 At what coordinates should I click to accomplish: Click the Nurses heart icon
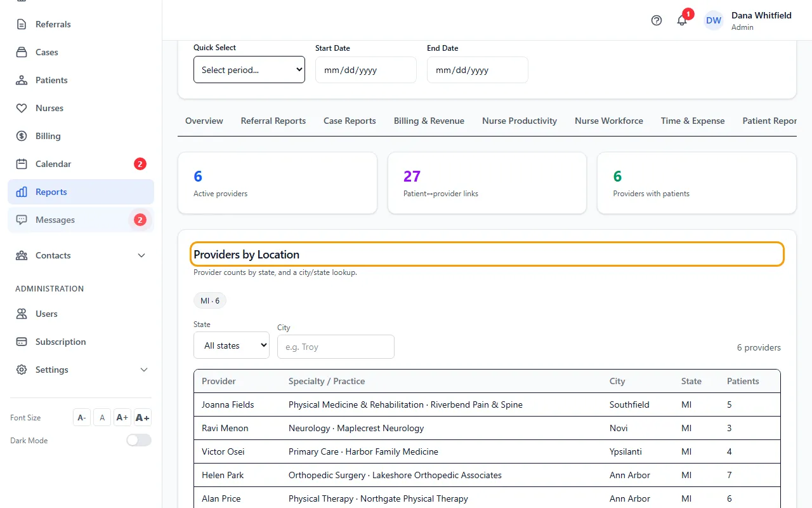(22, 108)
